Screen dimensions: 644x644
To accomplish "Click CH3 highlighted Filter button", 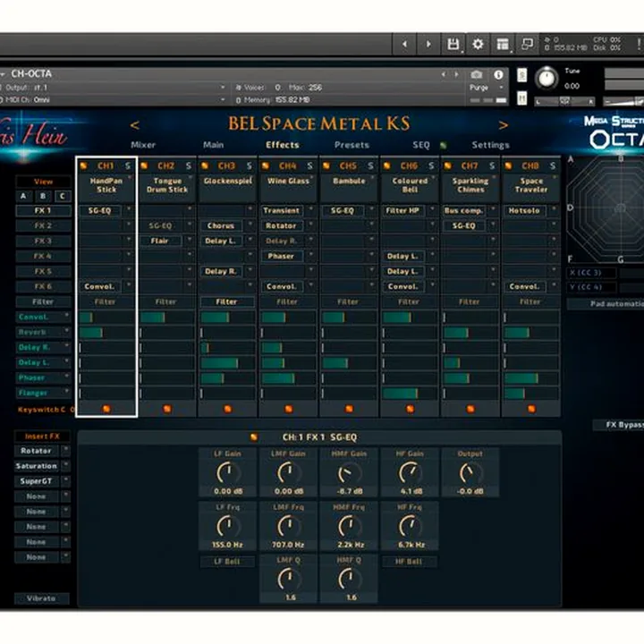I will pos(226,302).
